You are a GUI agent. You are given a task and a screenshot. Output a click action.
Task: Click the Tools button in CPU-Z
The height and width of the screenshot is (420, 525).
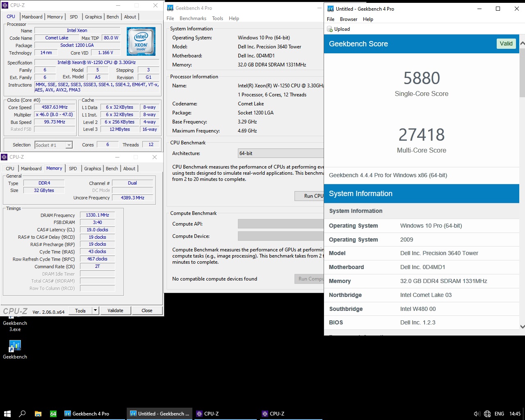pyautogui.click(x=80, y=310)
